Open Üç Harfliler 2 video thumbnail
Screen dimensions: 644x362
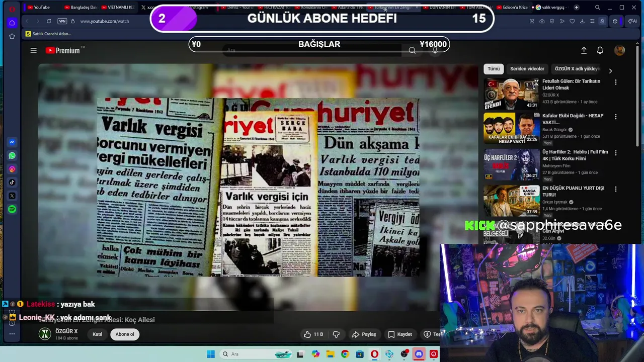click(x=511, y=164)
